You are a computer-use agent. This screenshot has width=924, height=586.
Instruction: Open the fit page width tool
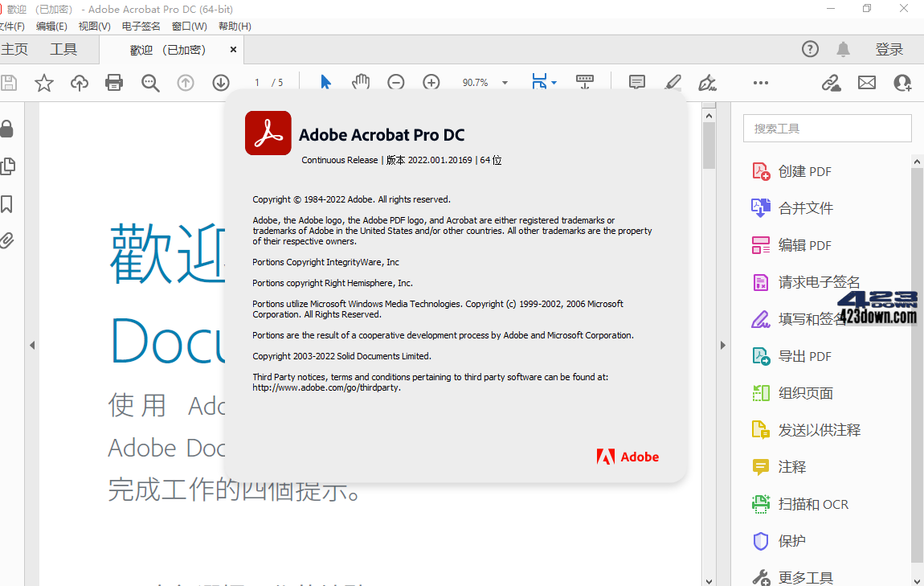[539, 81]
